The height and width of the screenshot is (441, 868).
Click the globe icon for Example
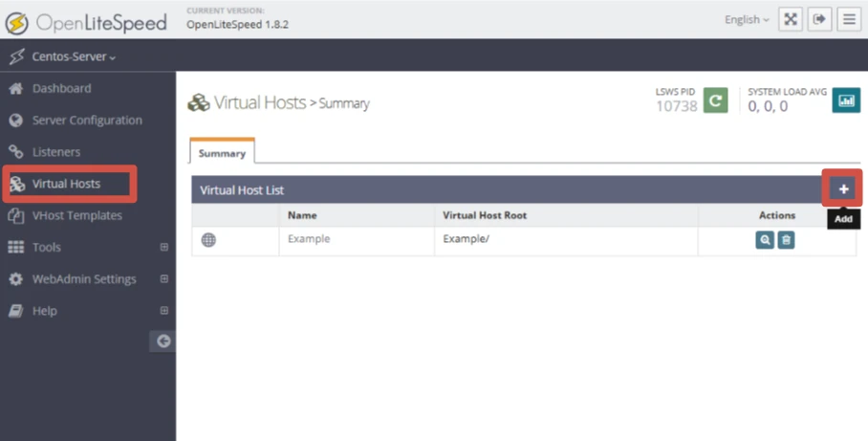[208, 240]
